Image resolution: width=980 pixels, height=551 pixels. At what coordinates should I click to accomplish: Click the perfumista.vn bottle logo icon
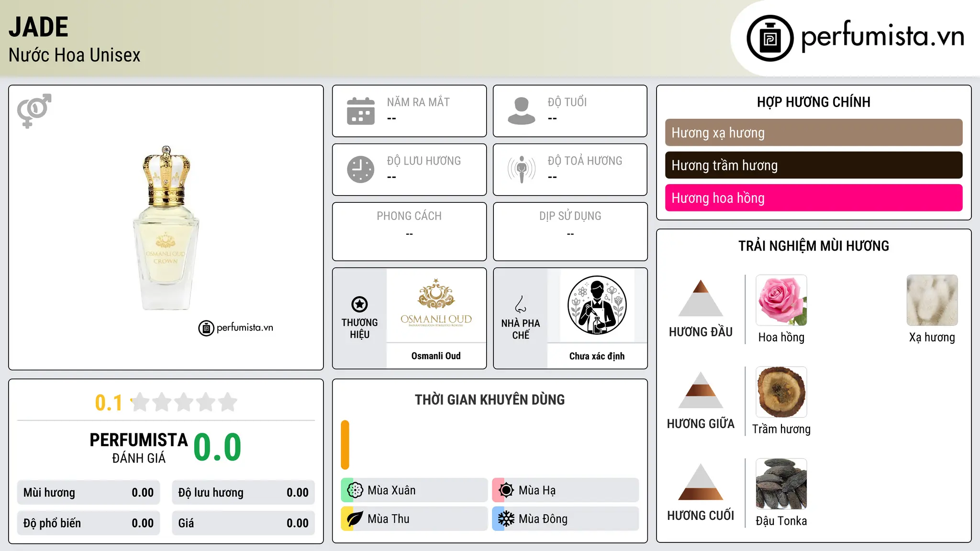(770, 38)
